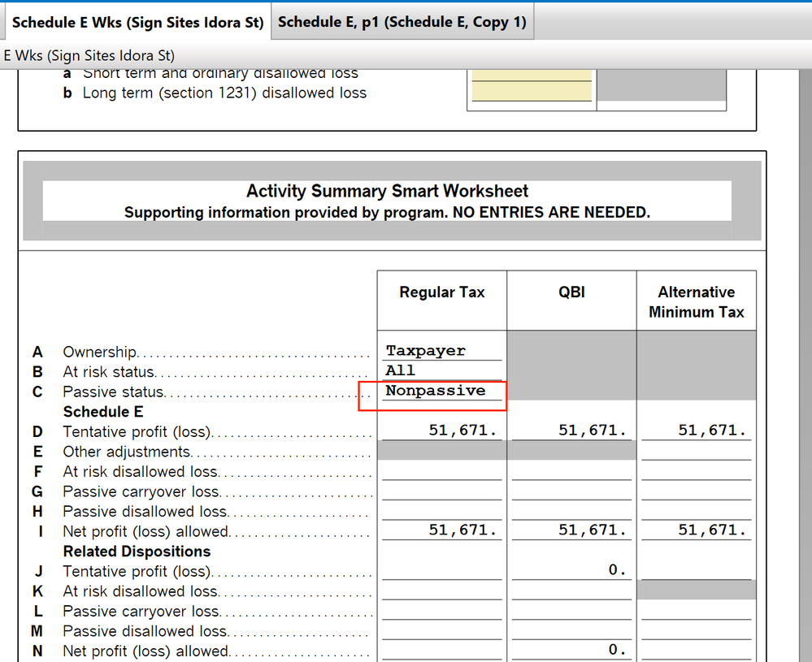This screenshot has height=662, width=812.
Task: Select QBI Net profit allowed value line I
Action: click(571, 530)
